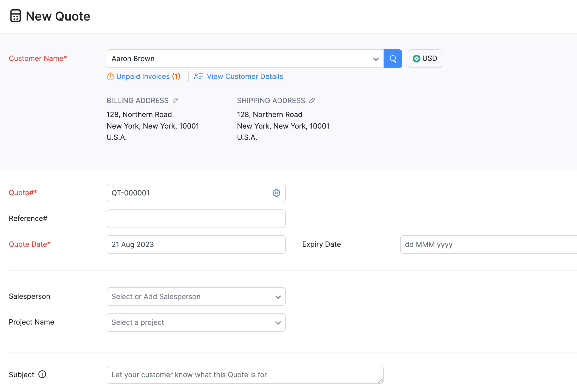Click the New Quote calculator icon
577x392 pixels.
click(x=16, y=16)
